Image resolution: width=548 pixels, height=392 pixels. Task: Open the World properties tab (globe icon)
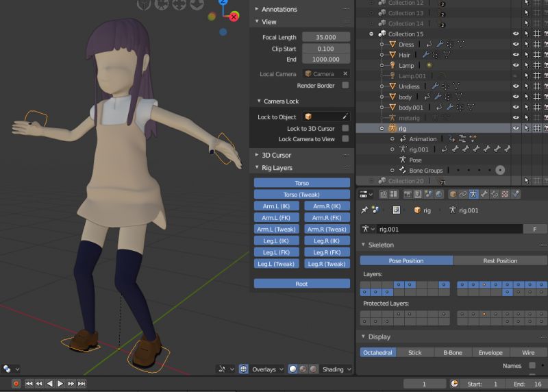pos(438,194)
